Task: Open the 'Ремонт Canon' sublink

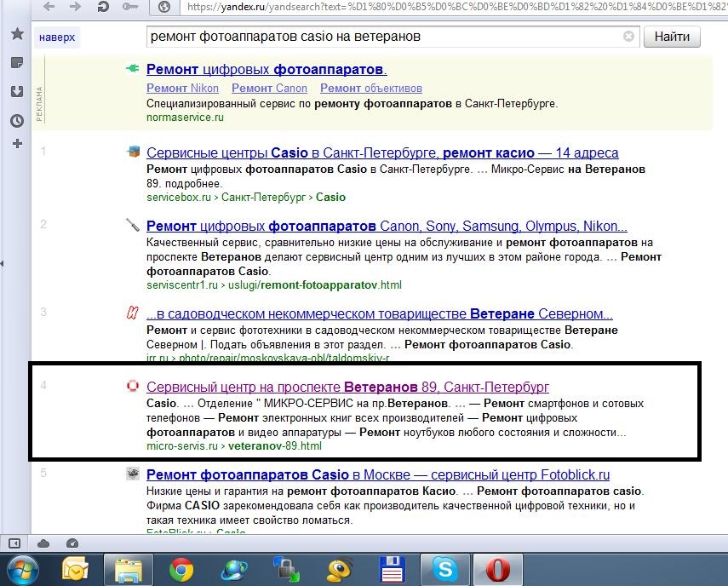Action: 269,89
